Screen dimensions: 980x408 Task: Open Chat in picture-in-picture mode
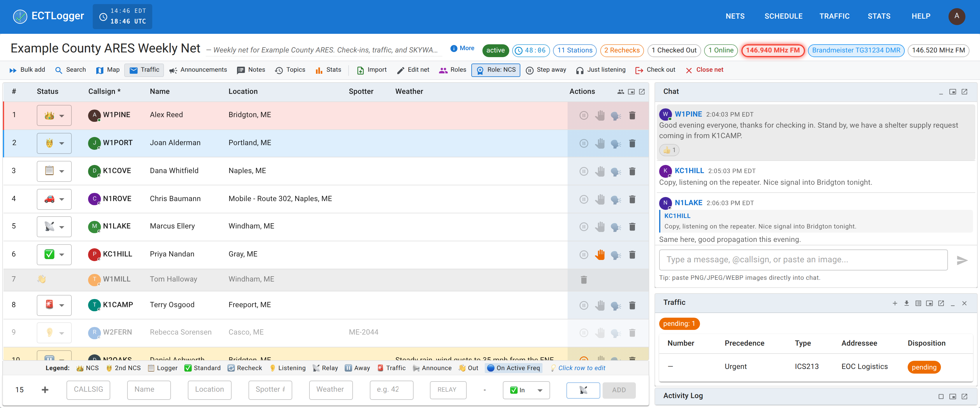click(x=952, y=92)
